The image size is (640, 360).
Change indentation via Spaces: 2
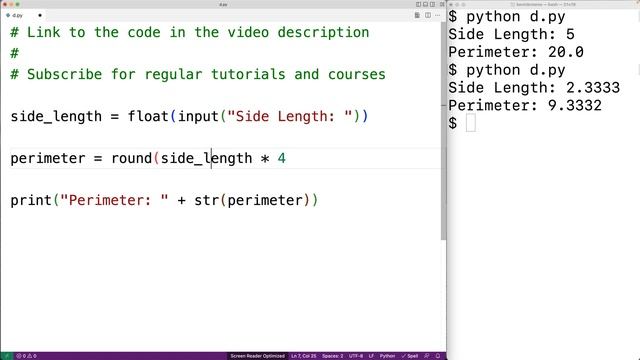point(333,356)
